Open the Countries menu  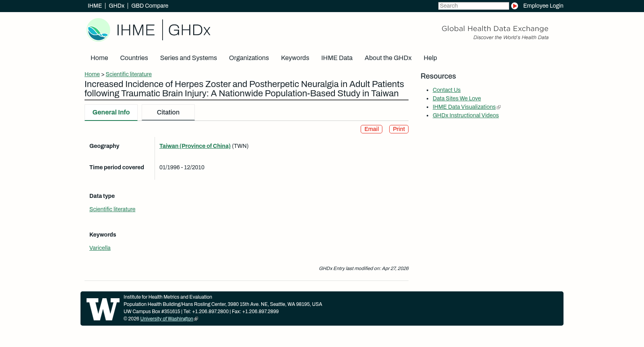(134, 58)
